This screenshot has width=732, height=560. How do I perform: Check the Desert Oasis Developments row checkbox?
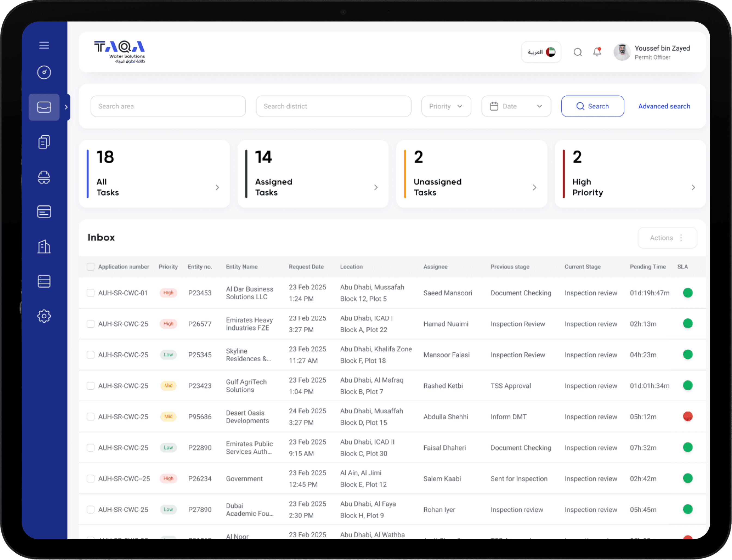tap(90, 417)
